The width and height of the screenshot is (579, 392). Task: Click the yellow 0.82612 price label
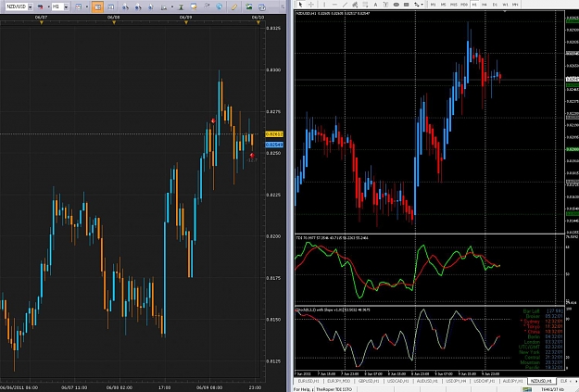pyautogui.click(x=274, y=134)
